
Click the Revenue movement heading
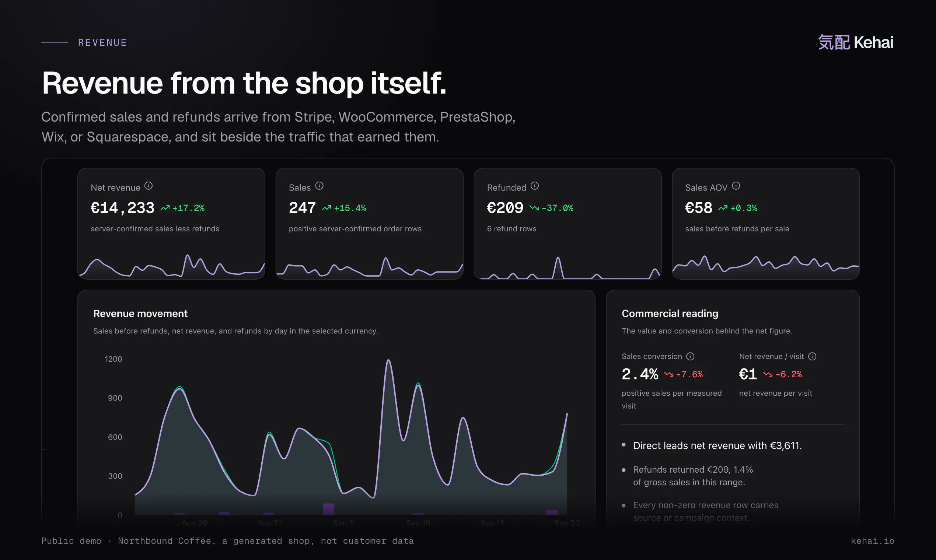[x=140, y=314]
